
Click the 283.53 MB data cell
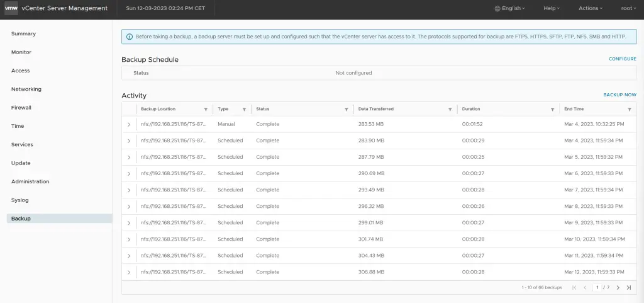[371, 124]
